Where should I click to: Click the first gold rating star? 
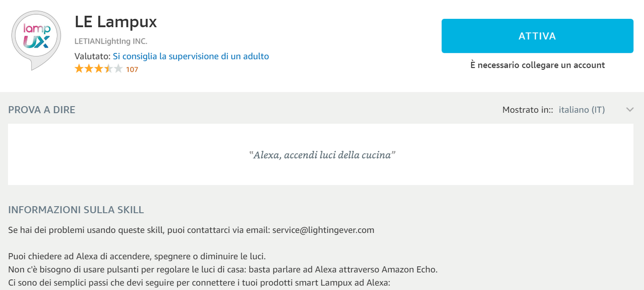click(79, 69)
